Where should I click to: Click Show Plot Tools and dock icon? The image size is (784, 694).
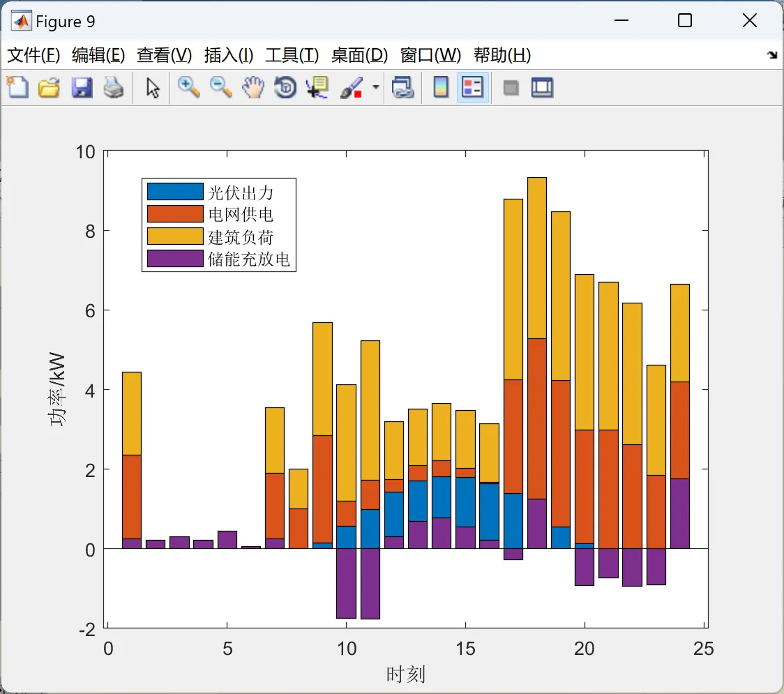[x=542, y=87]
